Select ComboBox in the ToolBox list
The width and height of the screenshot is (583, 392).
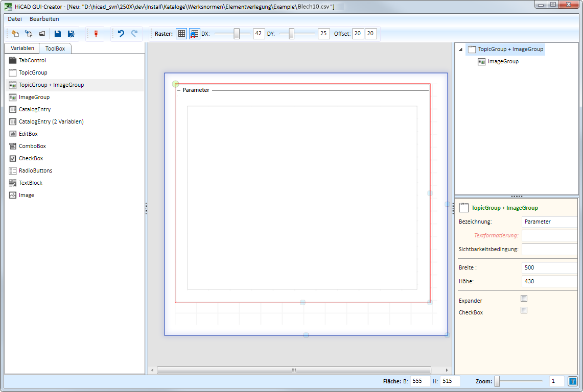click(x=32, y=146)
